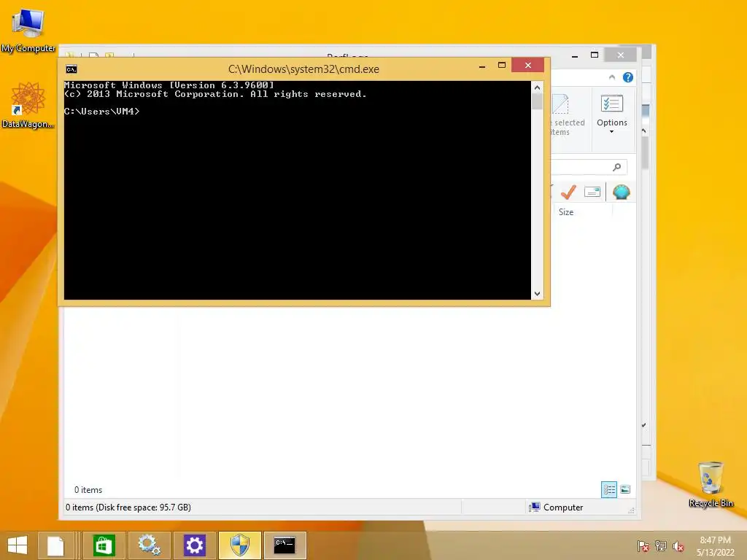Click the Computer status bar entry
The width and height of the screenshot is (747, 560).
coord(556,507)
